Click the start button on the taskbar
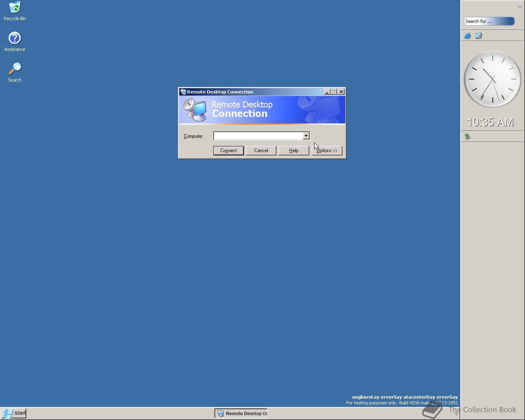The image size is (525, 420). pyautogui.click(x=14, y=413)
